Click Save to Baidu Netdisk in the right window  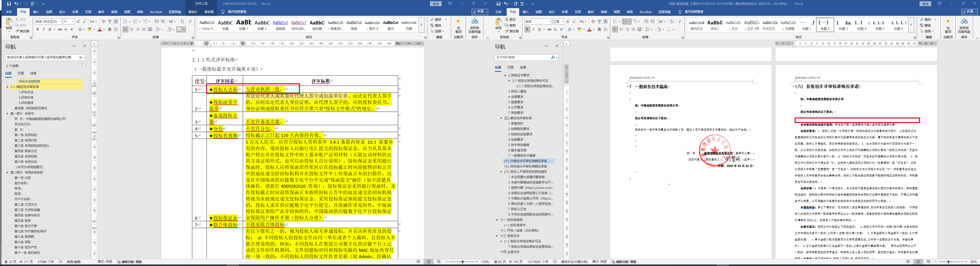coord(964,26)
